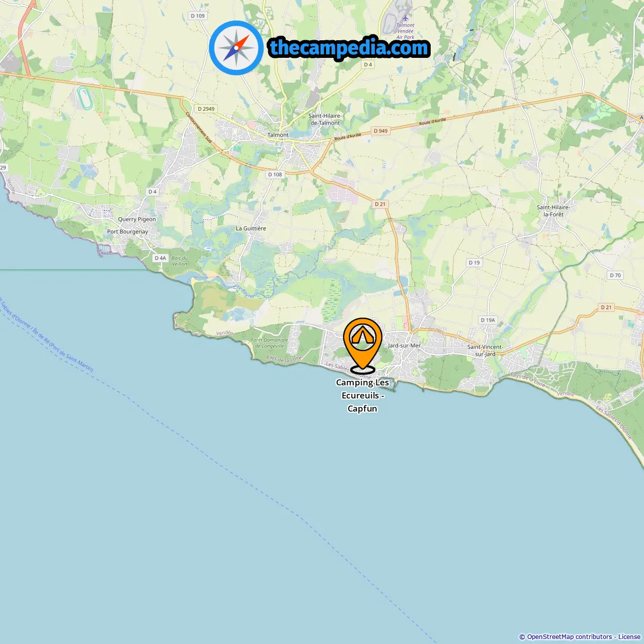Click the D 21 road shield near Talmont
This screenshot has width=644, height=644.
[380, 204]
